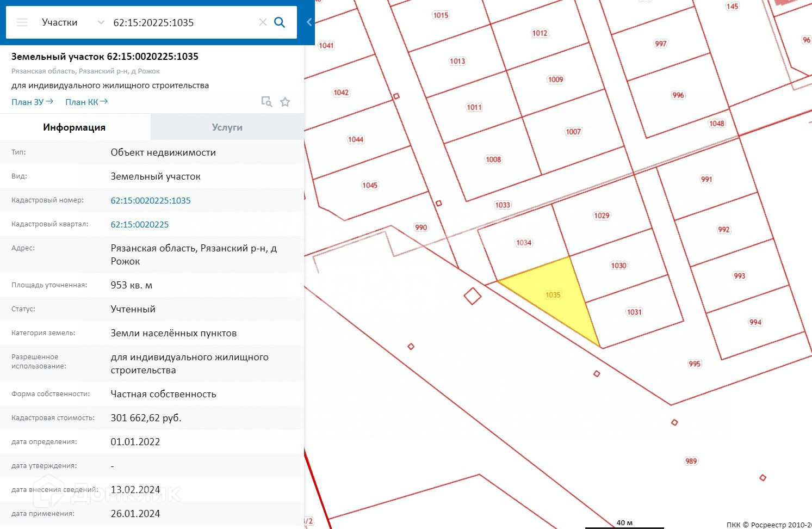
Task: Choose parcel 991 on the map
Action: pyautogui.click(x=706, y=179)
